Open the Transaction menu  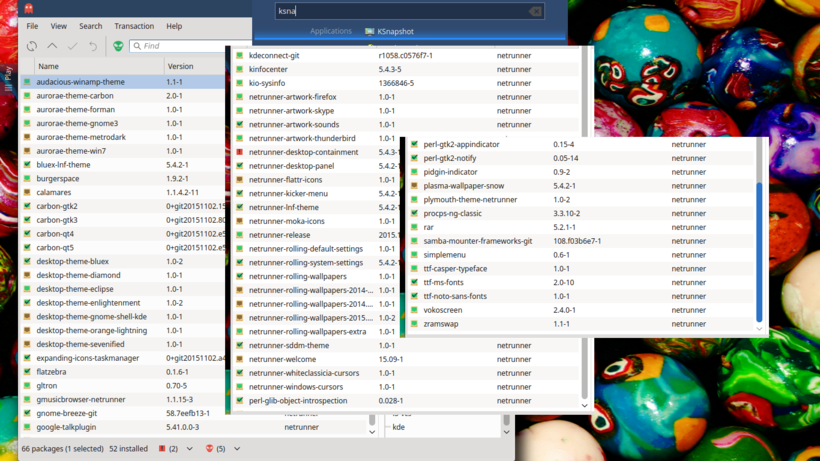134,26
